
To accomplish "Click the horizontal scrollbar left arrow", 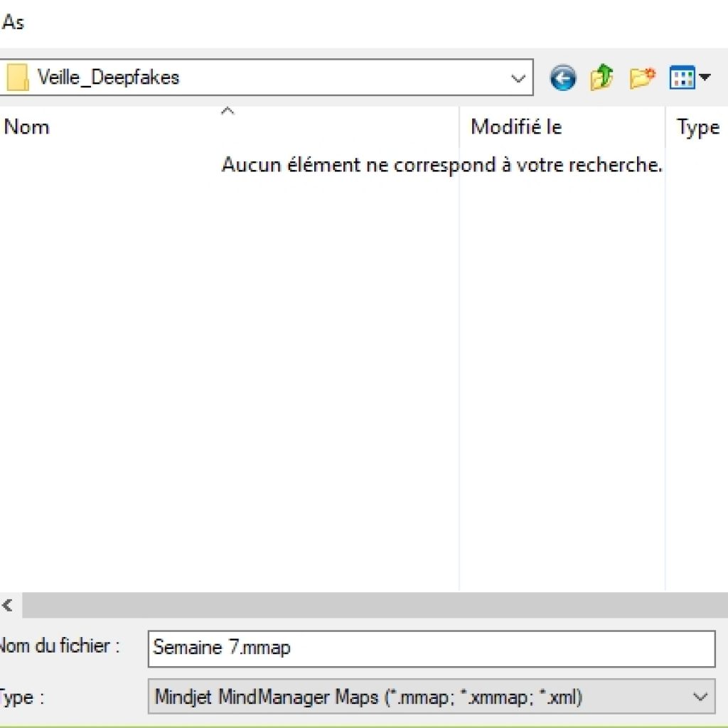I will pos(8,605).
